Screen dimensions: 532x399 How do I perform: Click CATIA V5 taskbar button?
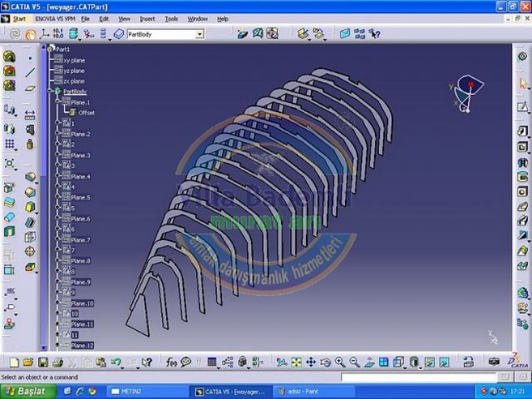click(x=231, y=392)
